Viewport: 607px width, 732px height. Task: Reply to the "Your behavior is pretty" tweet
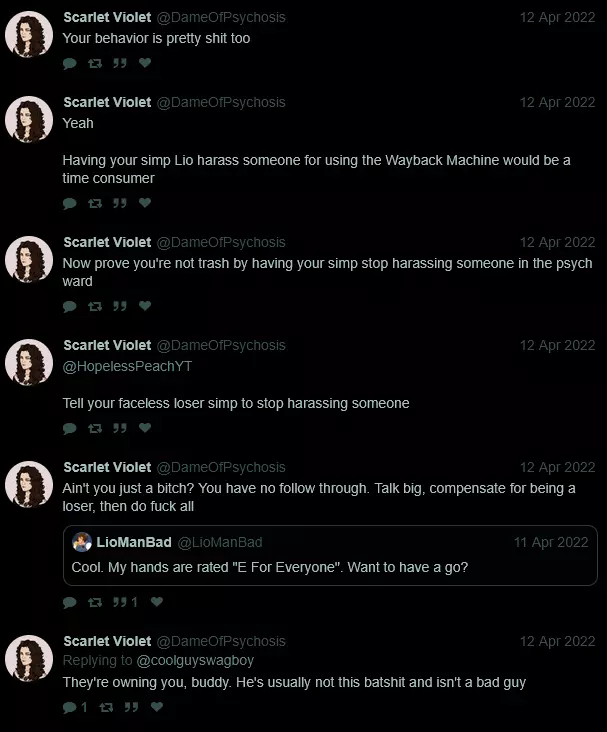coord(70,63)
